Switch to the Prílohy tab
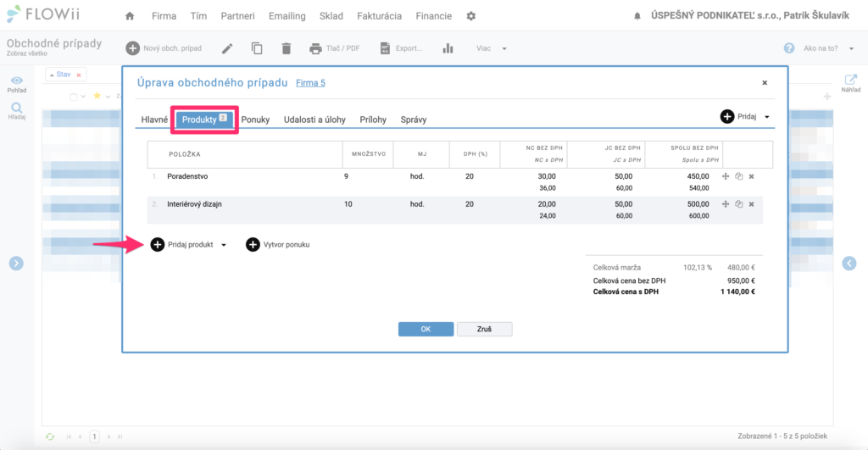Viewport: 868px width, 450px height. 373,119
